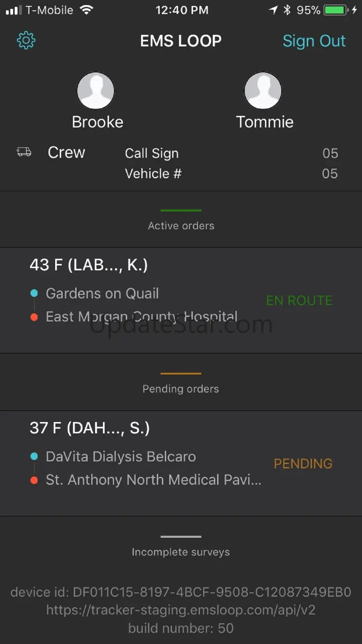Screen dimensions: 362x644
Task: Open the tracker-staging.emsloop.com API link
Action: point(181,610)
